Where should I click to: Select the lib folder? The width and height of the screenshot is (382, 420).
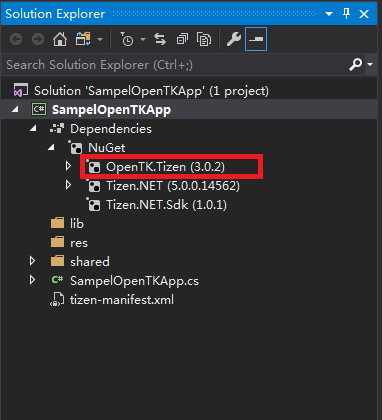tap(77, 224)
